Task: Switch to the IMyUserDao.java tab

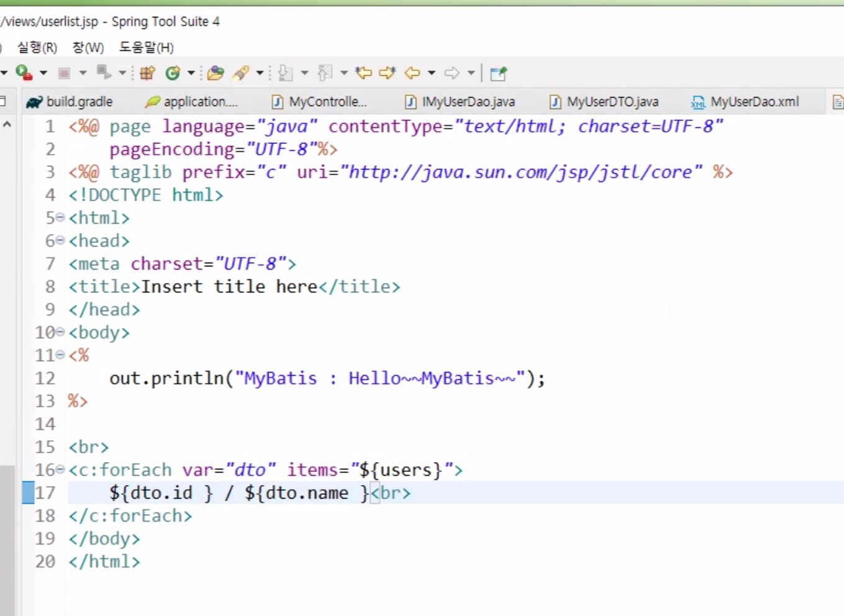Action: click(460, 102)
